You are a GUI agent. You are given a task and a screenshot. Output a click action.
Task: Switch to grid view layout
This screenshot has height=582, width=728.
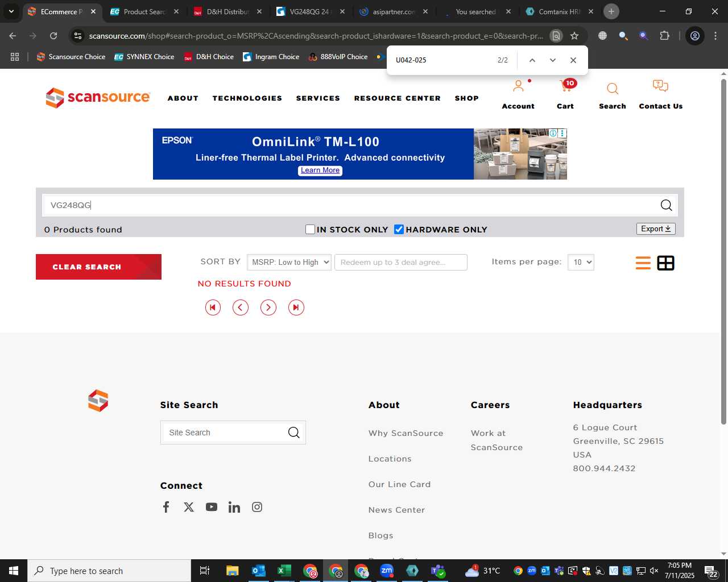point(665,263)
